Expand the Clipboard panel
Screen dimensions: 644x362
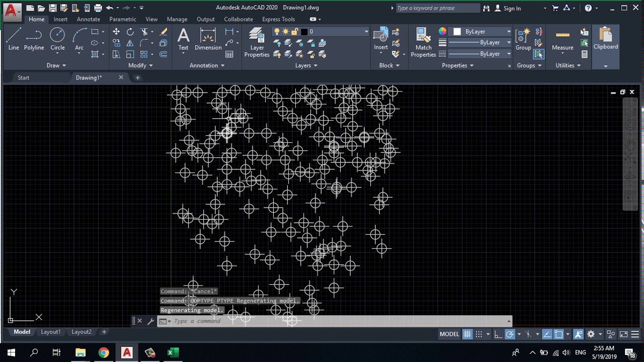606,66
